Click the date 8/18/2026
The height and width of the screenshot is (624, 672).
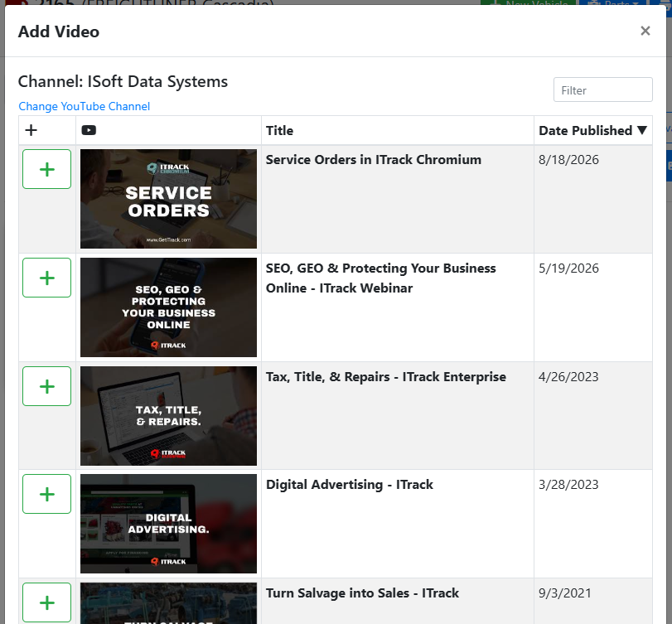click(568, 160)
